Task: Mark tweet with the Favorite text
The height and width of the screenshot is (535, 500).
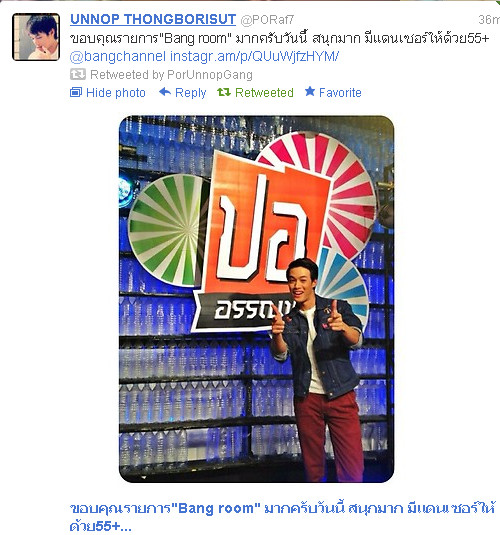Action: tap(340, 92)
